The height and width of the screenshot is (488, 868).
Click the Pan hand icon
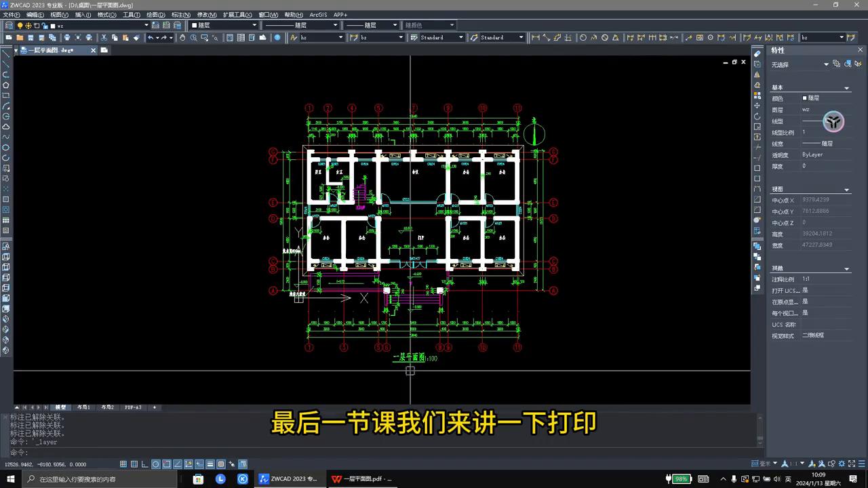[x=181, y=37]
